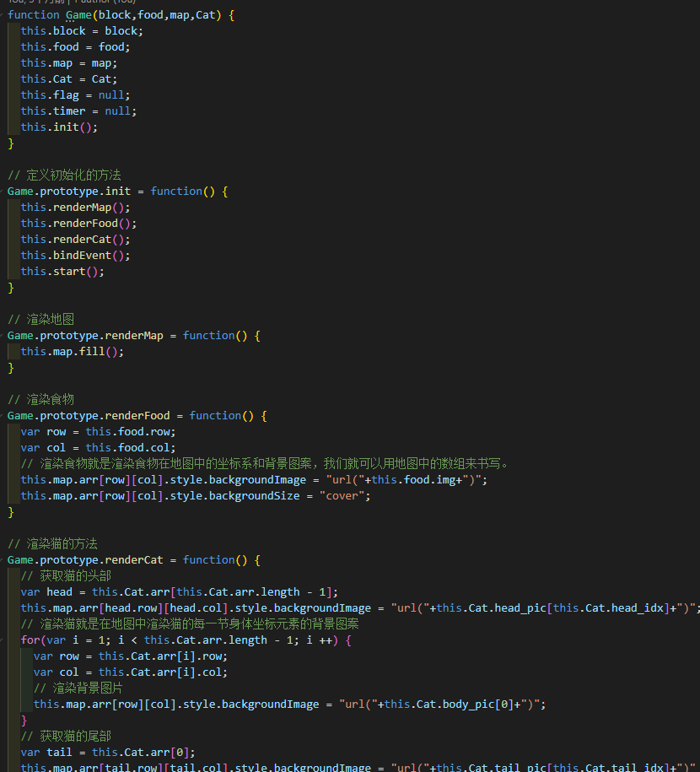Click the 'this.init();' call
This screenshot has height=772, width=700.
click(59, 127)
